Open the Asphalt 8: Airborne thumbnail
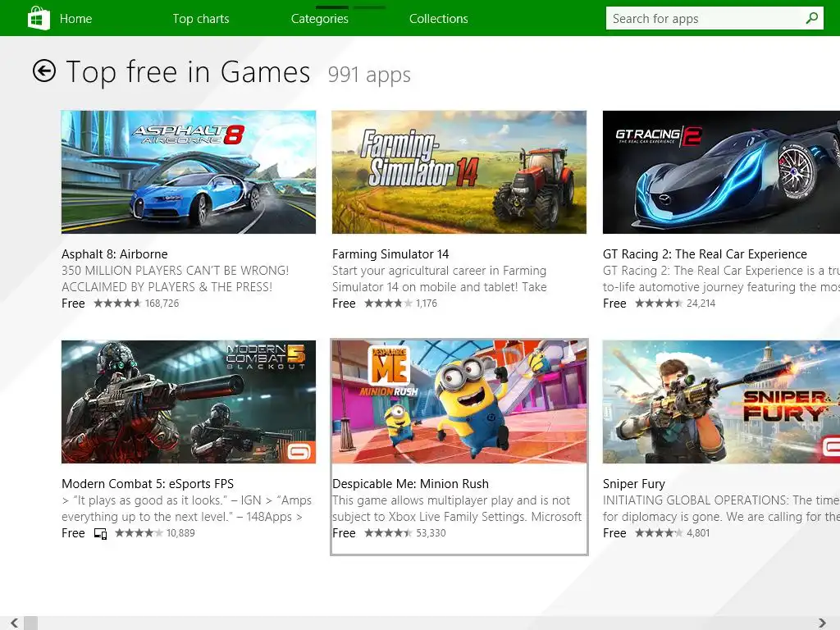This screenshot has height=630, width=840. (189, 172)
